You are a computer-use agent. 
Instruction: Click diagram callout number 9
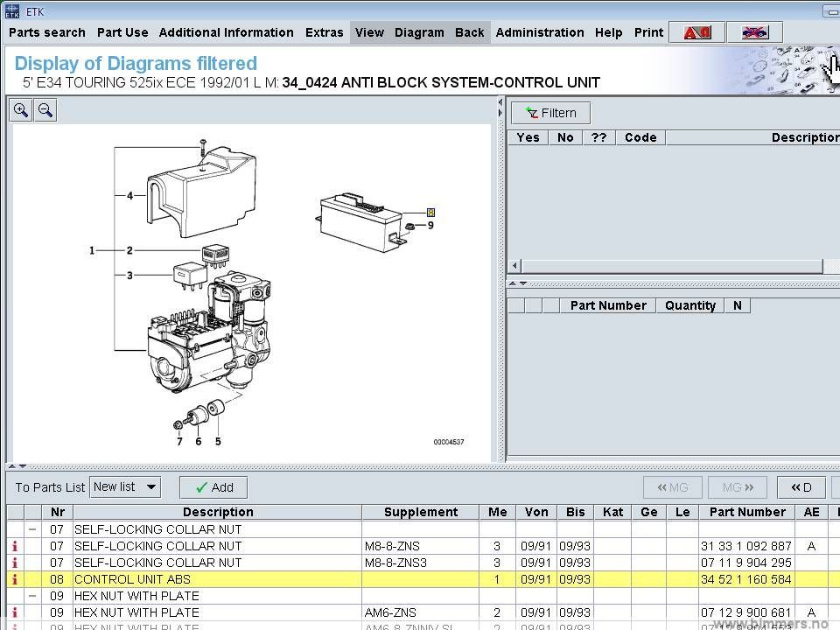[430, 226]
